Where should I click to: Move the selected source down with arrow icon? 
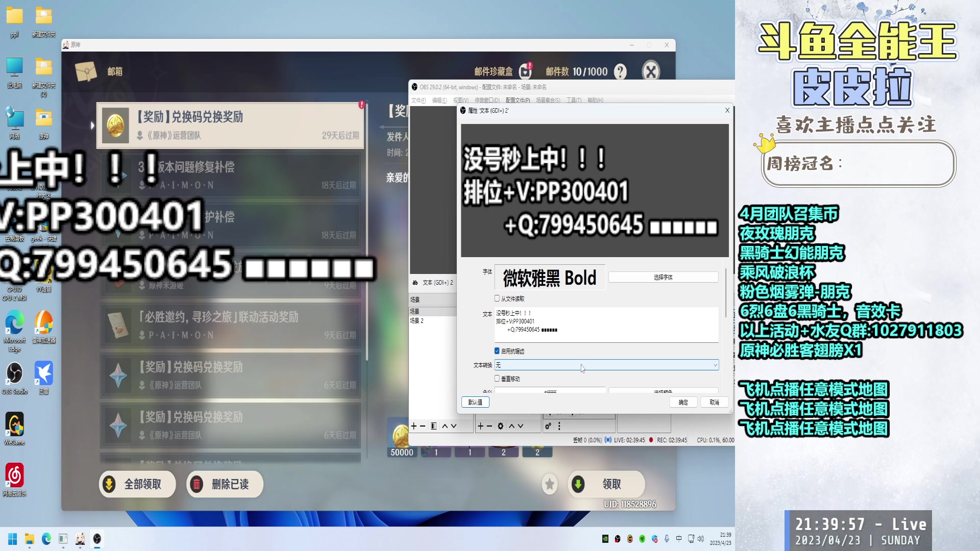pos(521,425)
